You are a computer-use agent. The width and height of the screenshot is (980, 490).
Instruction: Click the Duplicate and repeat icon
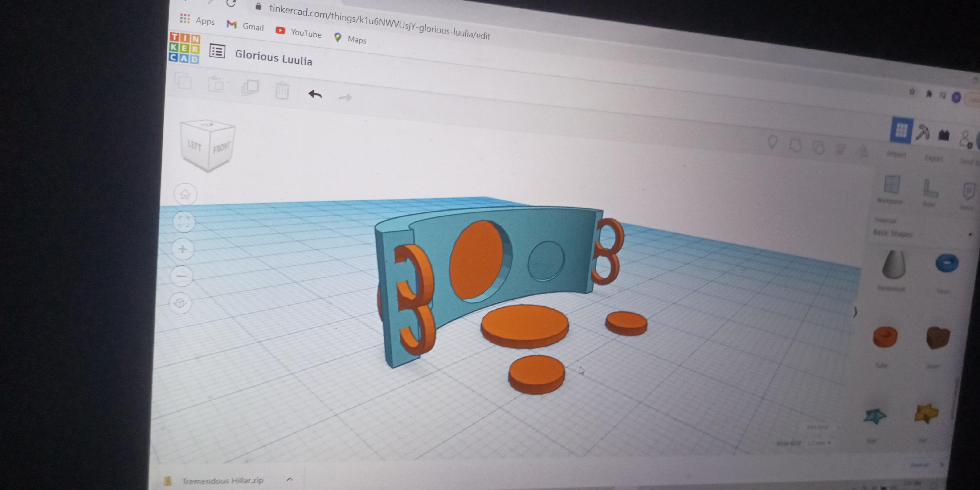[250, 87]
